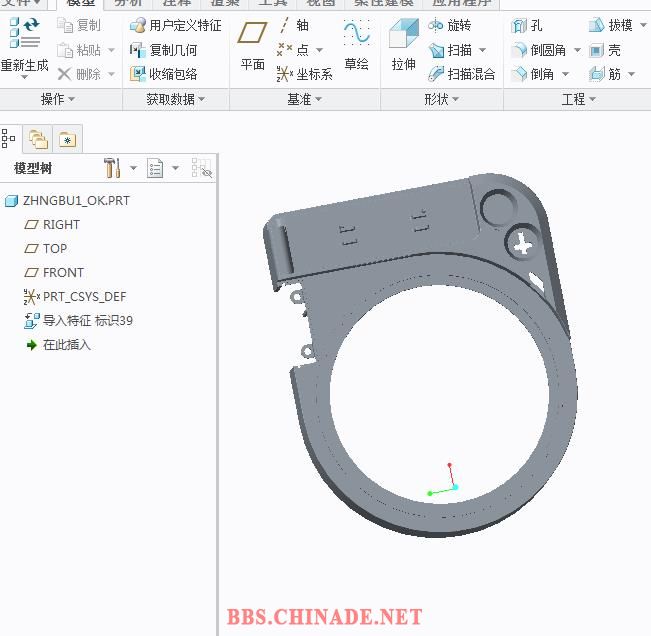Click the coordinate system triad in viewport

444,481
